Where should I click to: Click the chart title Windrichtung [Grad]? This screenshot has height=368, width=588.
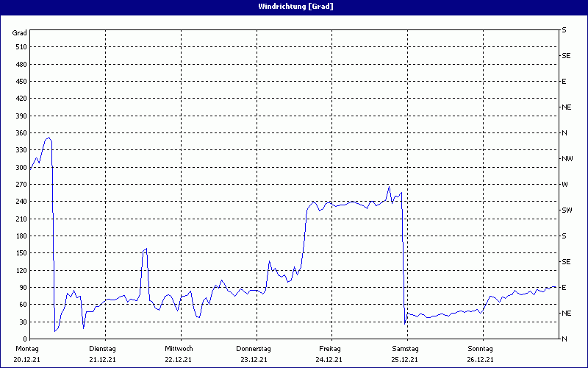[294, 6]
